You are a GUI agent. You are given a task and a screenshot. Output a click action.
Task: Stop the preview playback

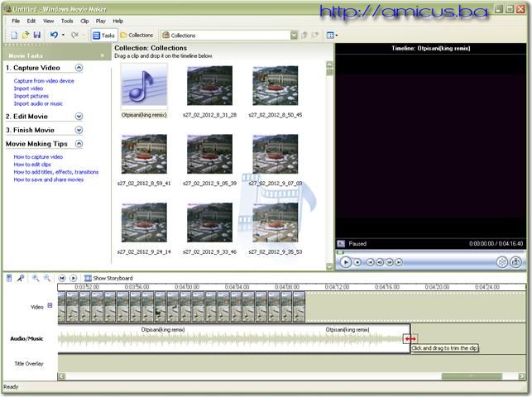point(357,262)
